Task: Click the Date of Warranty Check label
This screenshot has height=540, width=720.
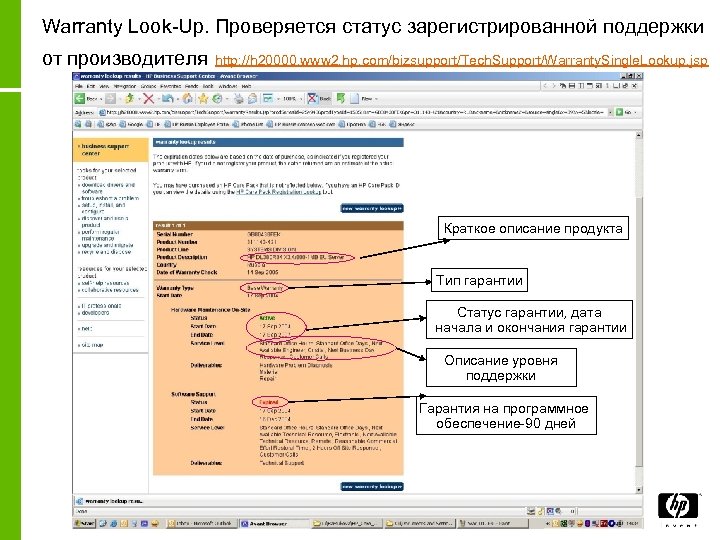Action: 187,272
